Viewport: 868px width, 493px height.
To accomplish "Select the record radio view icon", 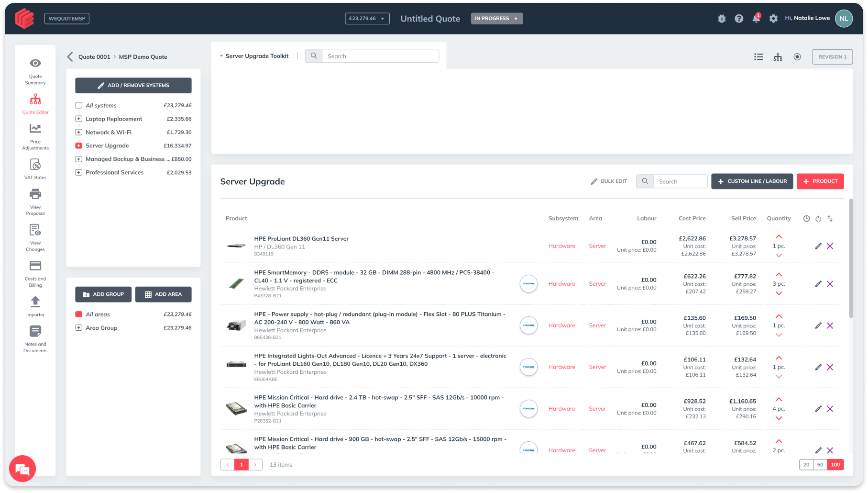I will click(797, 57).
